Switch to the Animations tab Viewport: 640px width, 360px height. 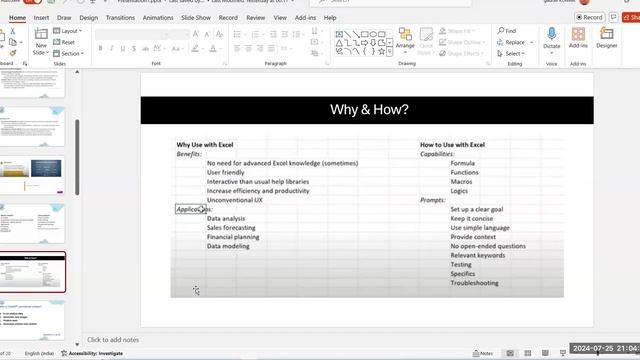158,18
